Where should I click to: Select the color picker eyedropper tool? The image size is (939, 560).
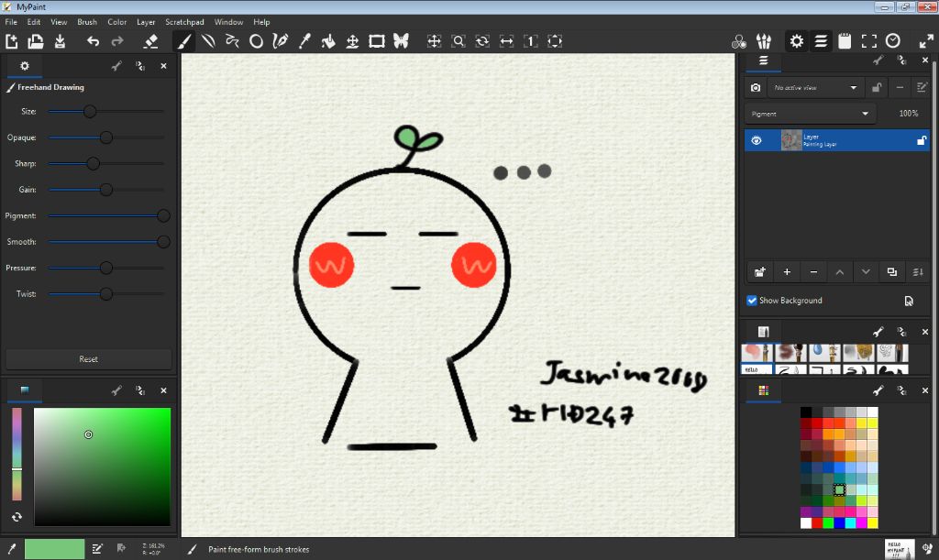pos(304,41)
